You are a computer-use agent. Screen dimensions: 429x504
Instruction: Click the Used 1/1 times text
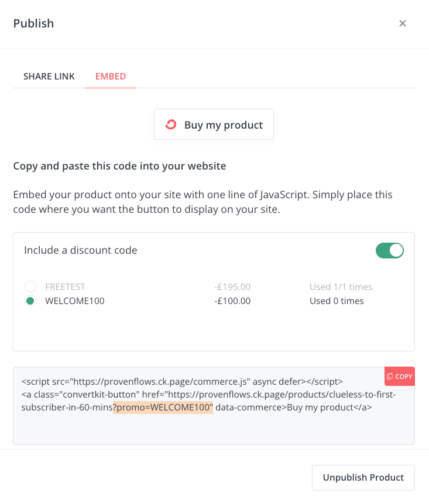(341, 286)
